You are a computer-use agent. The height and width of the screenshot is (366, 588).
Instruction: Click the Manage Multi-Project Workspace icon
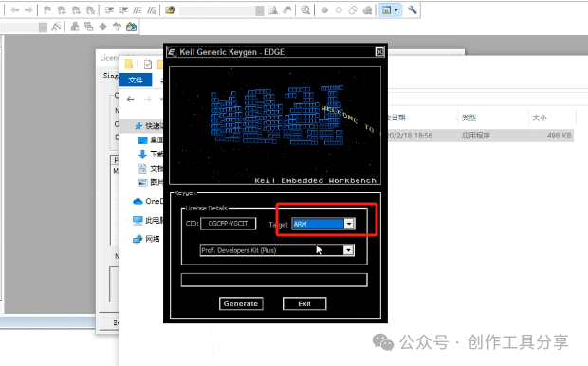tap(88, 27)
